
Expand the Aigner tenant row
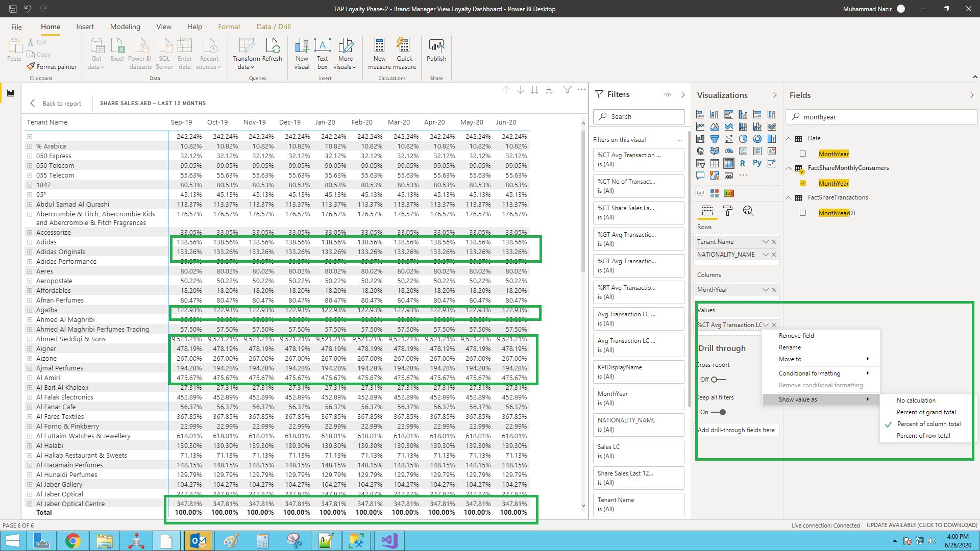tap(30, 349)
